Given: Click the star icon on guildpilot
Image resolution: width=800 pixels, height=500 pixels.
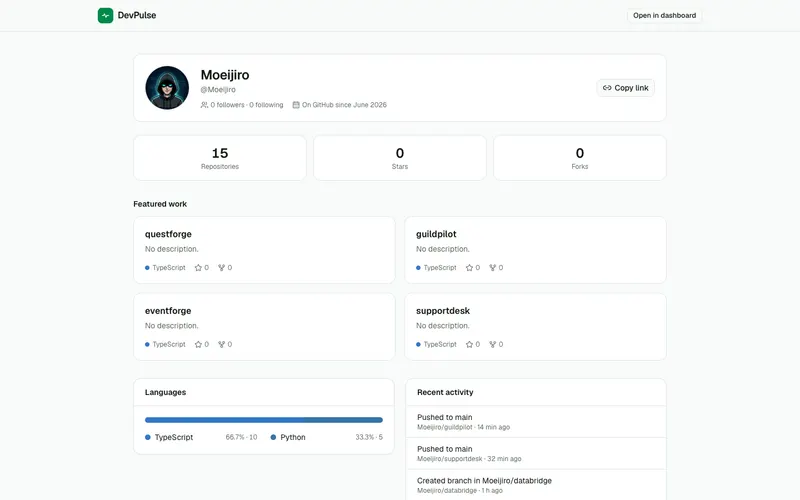Looking at the screenshot, I should (469, 267).
